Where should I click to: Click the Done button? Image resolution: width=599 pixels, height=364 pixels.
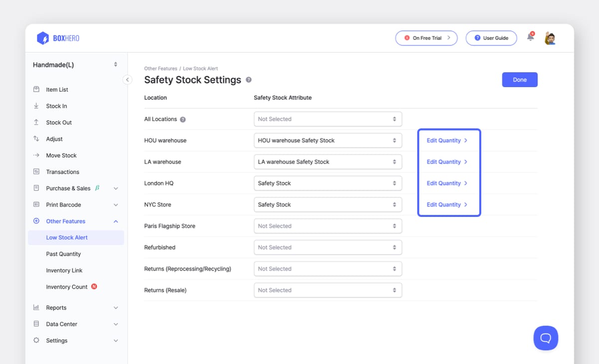click(520, 79)
